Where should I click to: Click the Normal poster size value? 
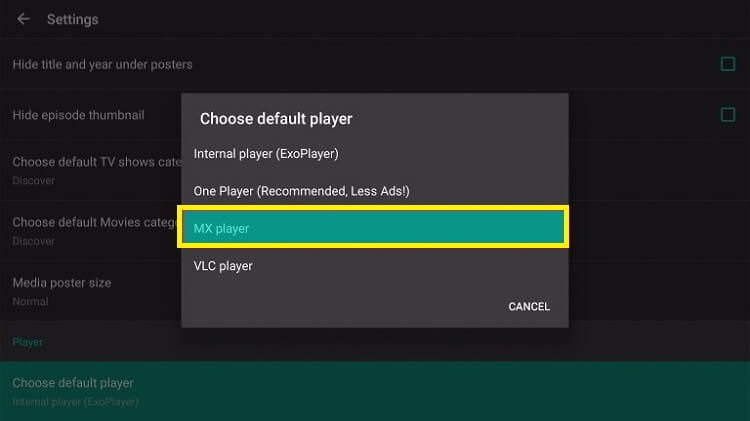[x=30, y=301]
